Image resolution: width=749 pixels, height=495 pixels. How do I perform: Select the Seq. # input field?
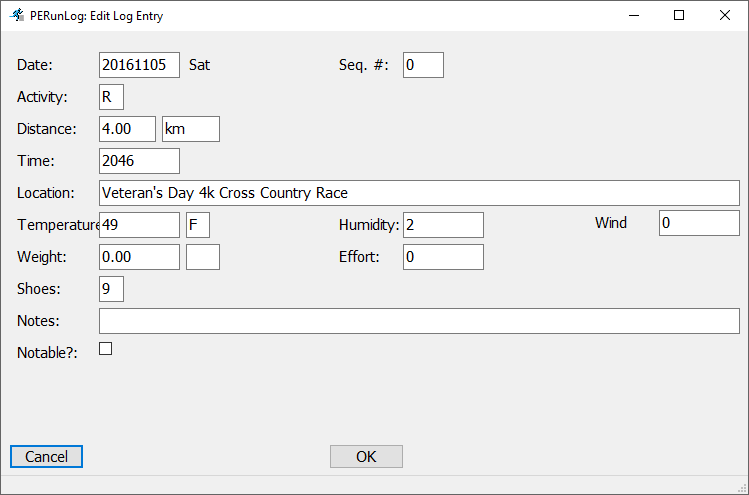point(422,65)
